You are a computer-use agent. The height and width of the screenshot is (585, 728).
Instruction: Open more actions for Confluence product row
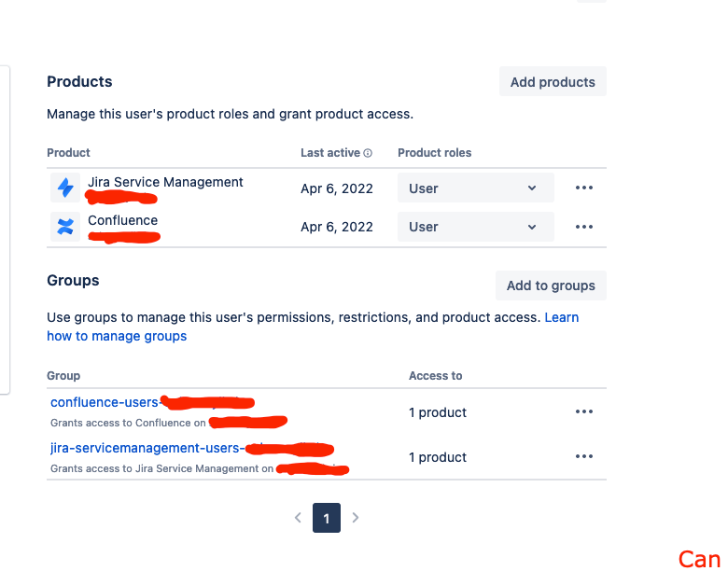583,227
